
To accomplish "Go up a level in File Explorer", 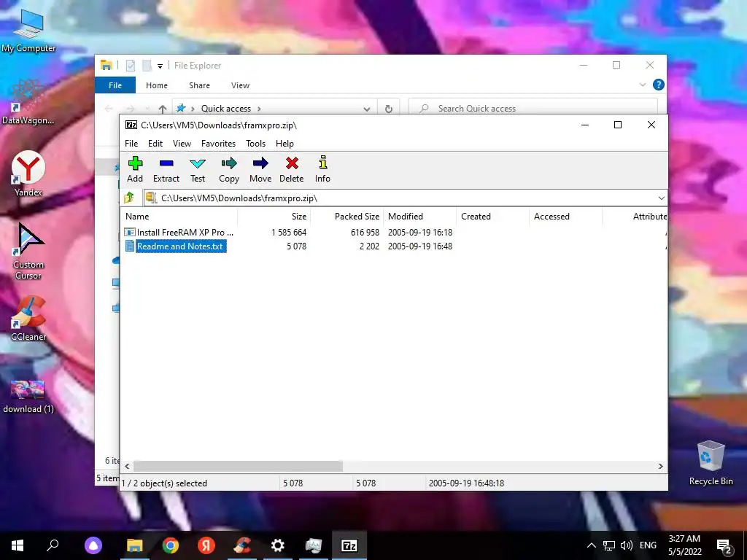I will coord(163,109).
